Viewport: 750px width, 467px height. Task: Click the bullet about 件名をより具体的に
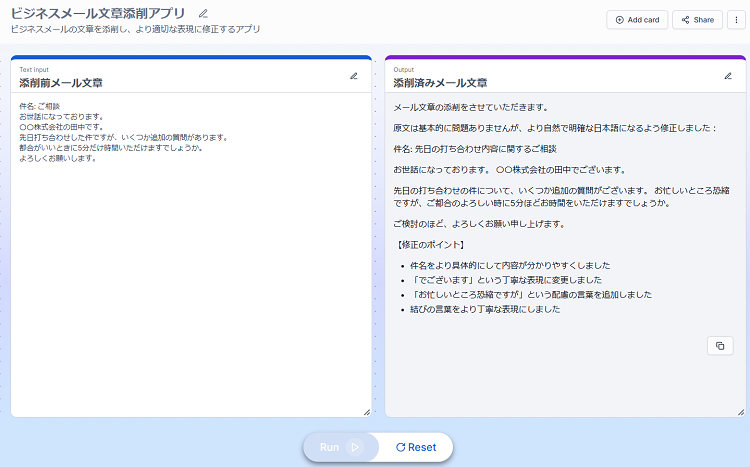click(x=510, y=265)
